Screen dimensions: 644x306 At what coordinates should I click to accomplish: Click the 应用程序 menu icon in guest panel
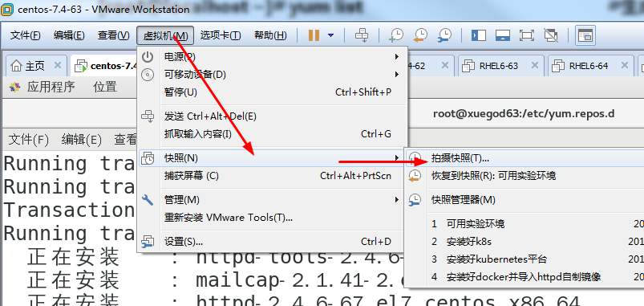click(14, 87)
